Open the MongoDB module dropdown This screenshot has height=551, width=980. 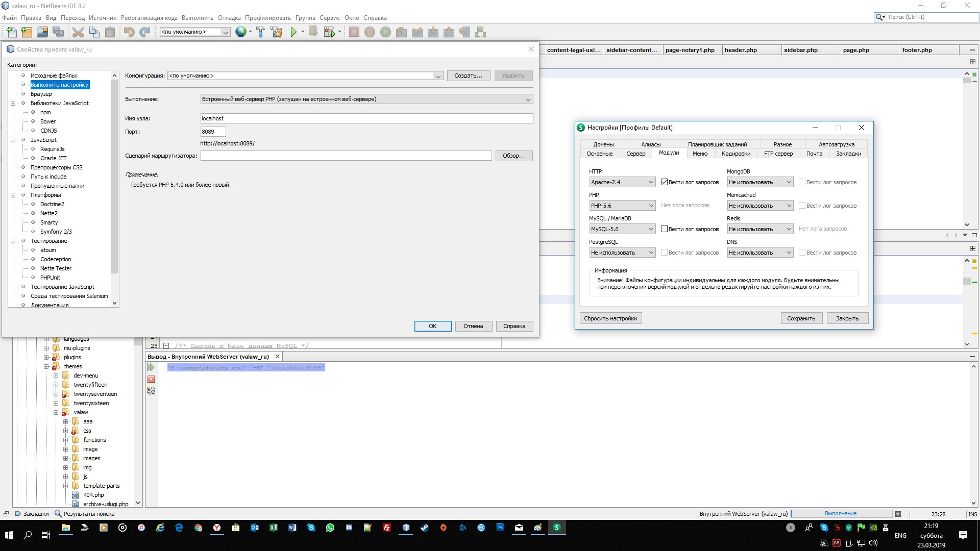(760, 182)
